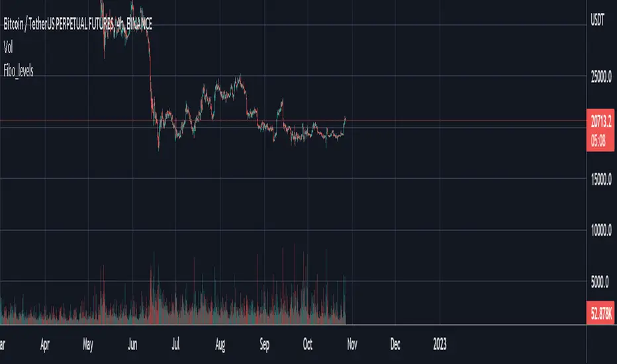Viewport: 617px width, 364px height.
Task: Click the Jun label on time axis
Action: click(x=133, y=344)
